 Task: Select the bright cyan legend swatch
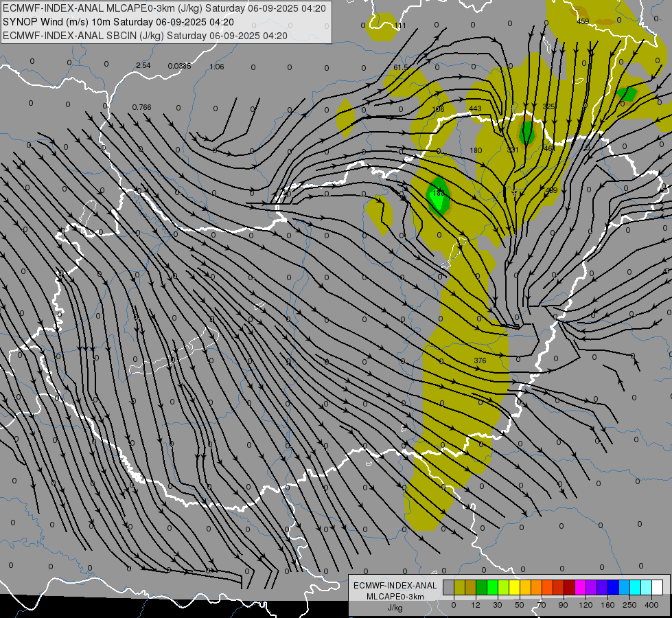[636, 587]
